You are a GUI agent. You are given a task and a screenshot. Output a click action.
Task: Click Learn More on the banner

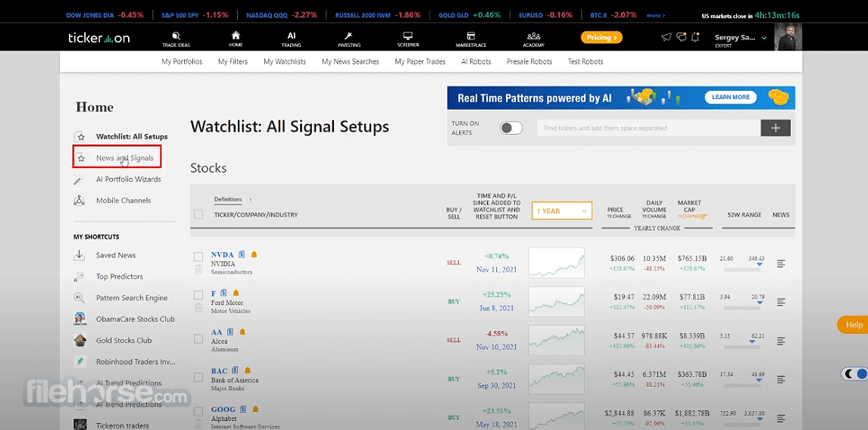pos(731,97)
